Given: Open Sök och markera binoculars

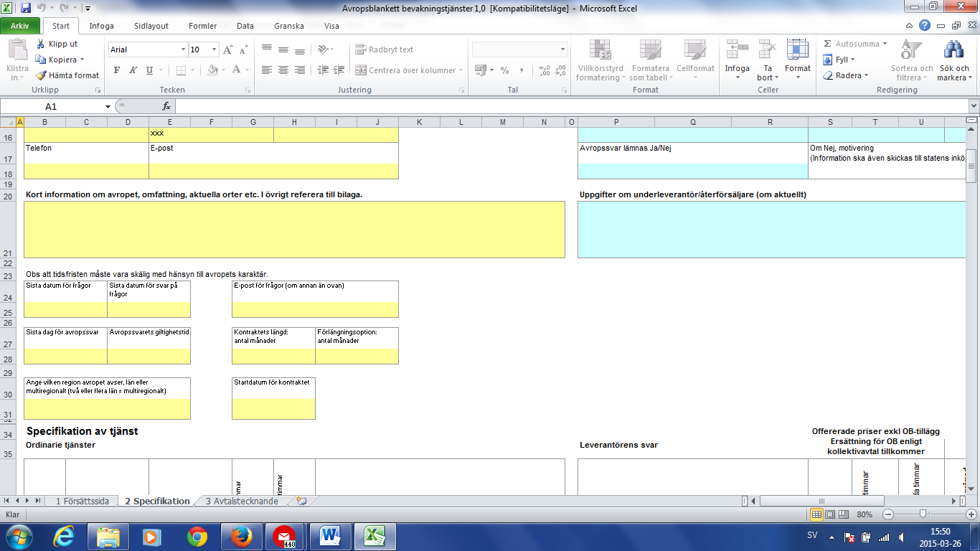Looking at the screenshot, I should 954,60.
